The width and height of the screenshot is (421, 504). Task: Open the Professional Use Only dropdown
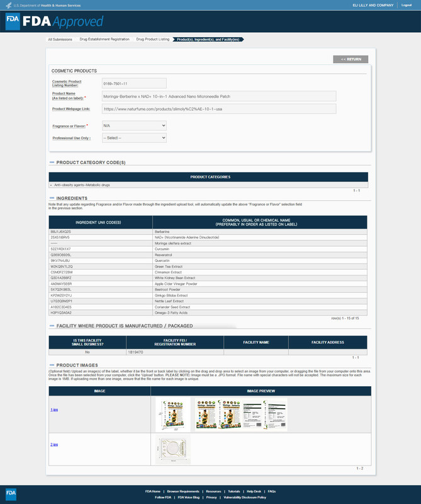click(x=134, y=138)
